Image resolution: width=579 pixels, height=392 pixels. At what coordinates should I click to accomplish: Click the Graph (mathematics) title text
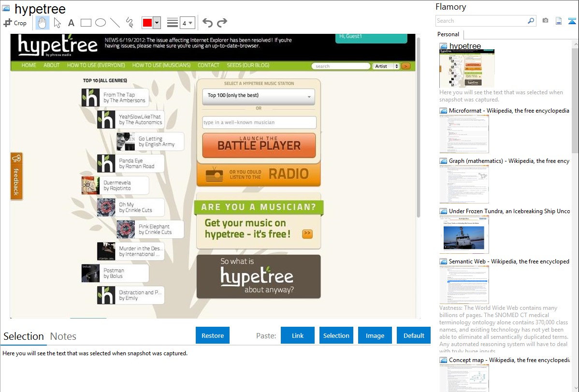tap(509, 161)
